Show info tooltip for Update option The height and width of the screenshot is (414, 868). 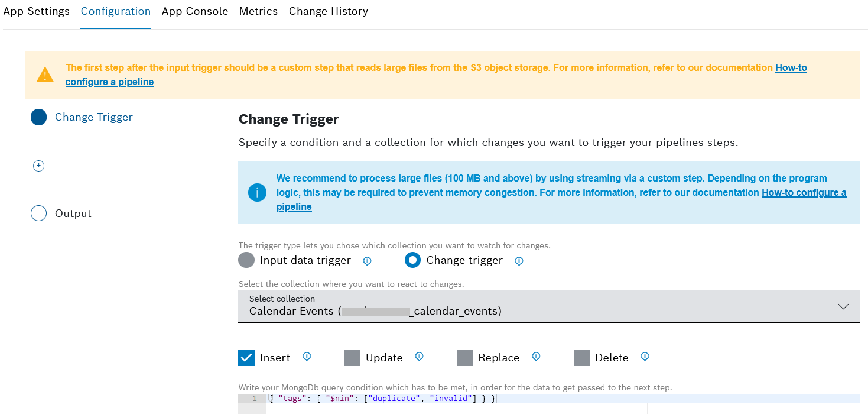(419, 357)
